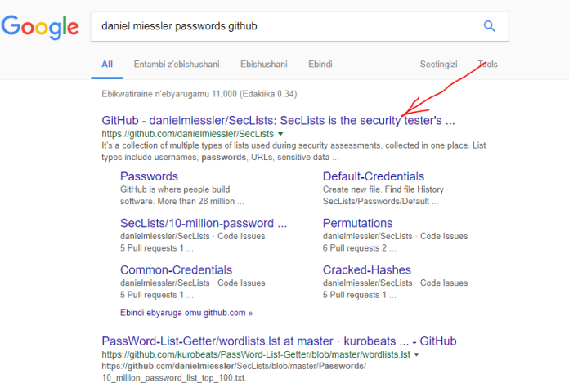Expand the kurobeats result URL dropdown arrow
Screen dimensions: 569x392
tap(416, 355)
